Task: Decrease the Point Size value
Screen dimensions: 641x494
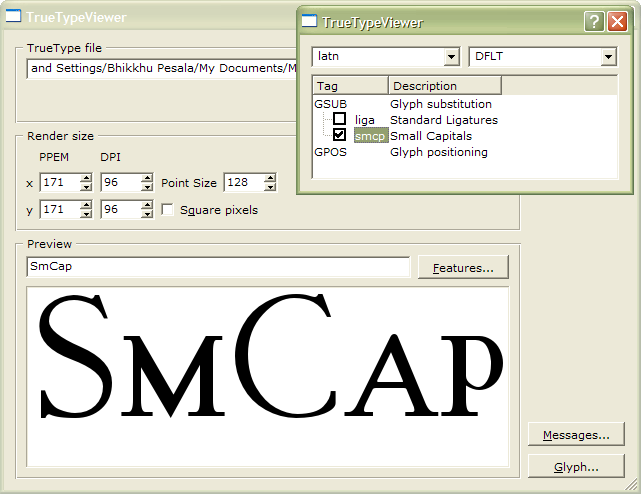Action: click(270, 186)
